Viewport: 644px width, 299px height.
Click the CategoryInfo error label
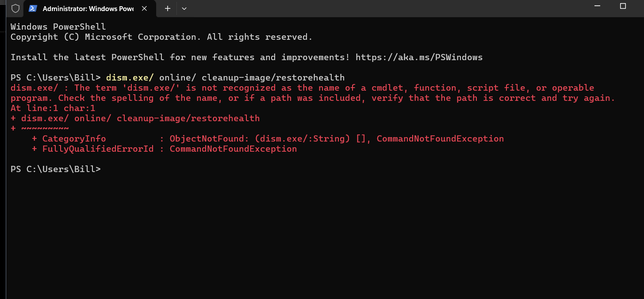[x=74, y=138]
